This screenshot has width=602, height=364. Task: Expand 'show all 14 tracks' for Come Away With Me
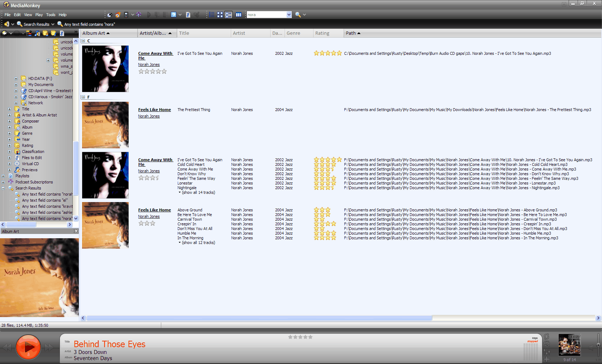point(198,192)
